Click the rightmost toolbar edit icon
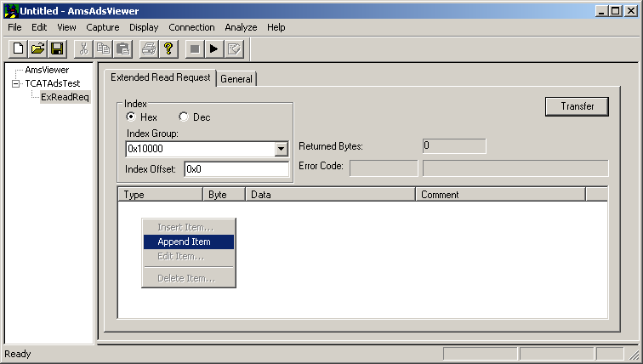 click(x=234, y=48)
